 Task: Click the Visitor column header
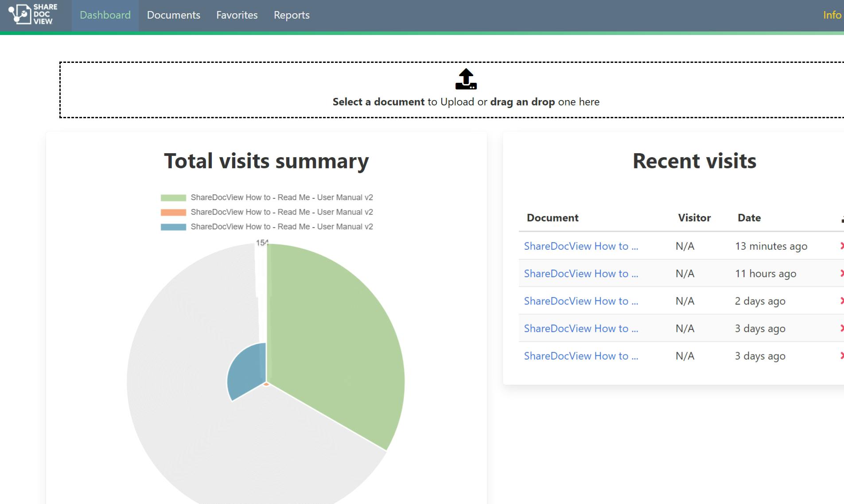point(694,218)
